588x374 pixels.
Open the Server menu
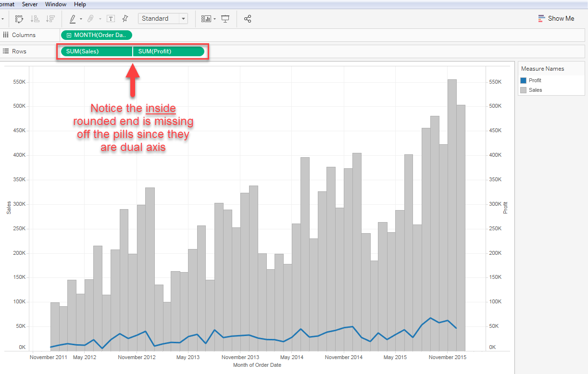(x=30, y=4)
